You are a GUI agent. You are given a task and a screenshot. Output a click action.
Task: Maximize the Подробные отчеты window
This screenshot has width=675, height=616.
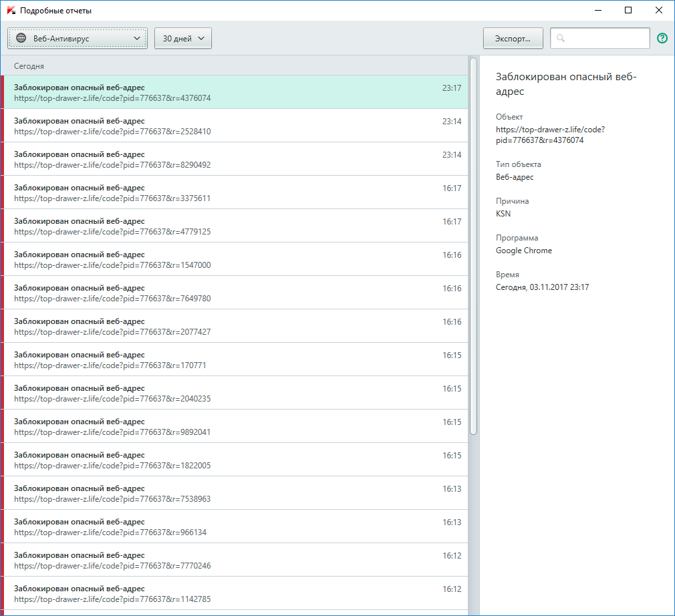point(628,11)
